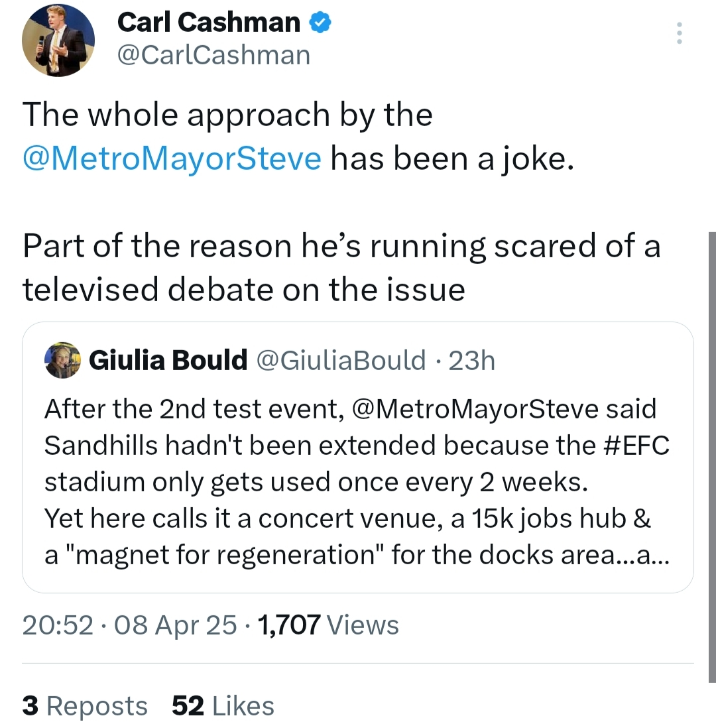Open @MetroMayorSteve mention in main tweet

(172, 159)
